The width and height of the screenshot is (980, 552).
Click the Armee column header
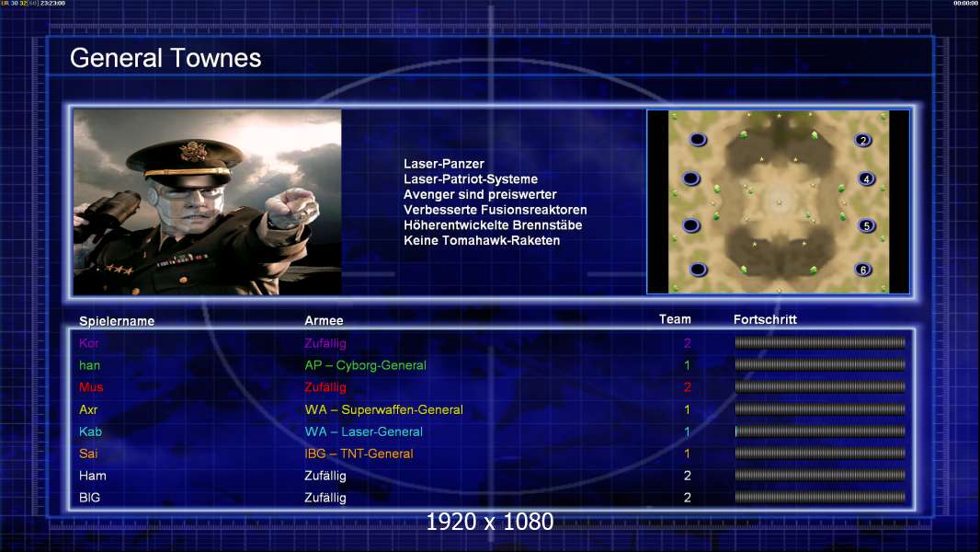(x=324, y=321)
